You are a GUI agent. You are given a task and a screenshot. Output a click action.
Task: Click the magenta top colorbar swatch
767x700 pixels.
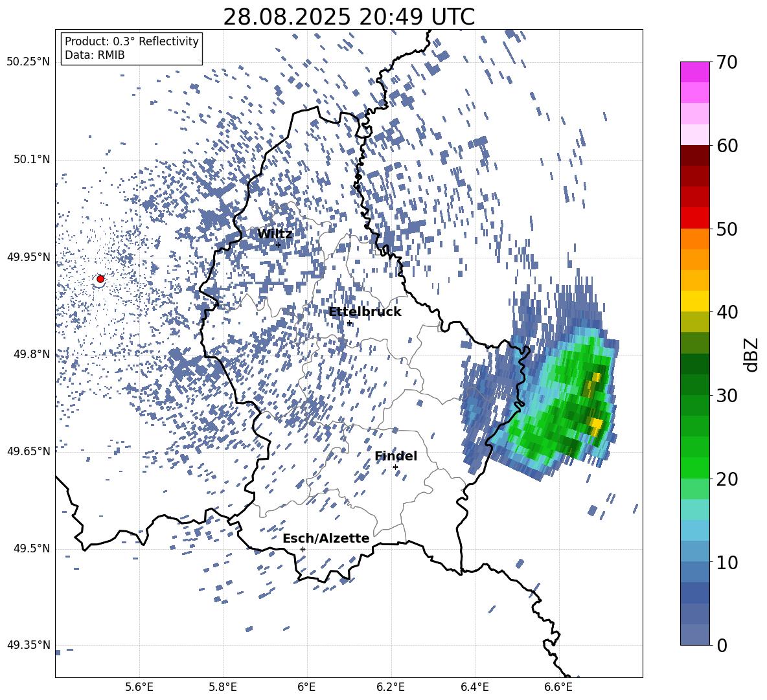[695, 72]
